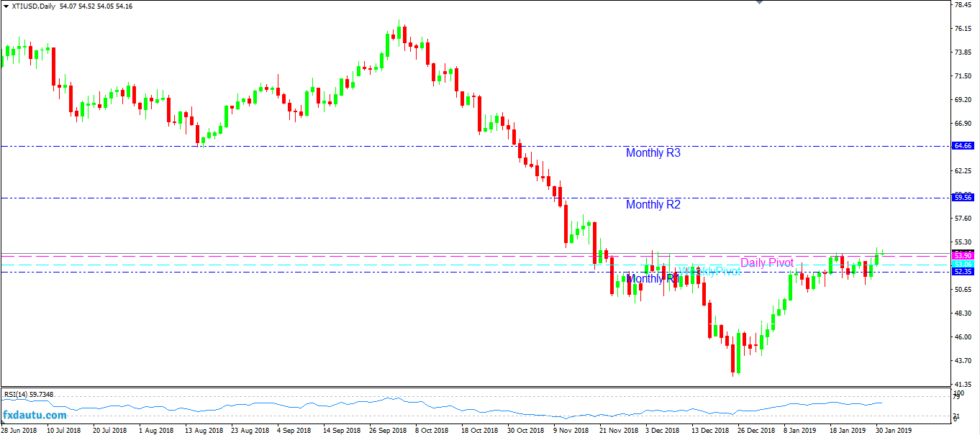
Task: Open the XTIUSD,Daily chart dropdown arrow
Action: [6, 6]
